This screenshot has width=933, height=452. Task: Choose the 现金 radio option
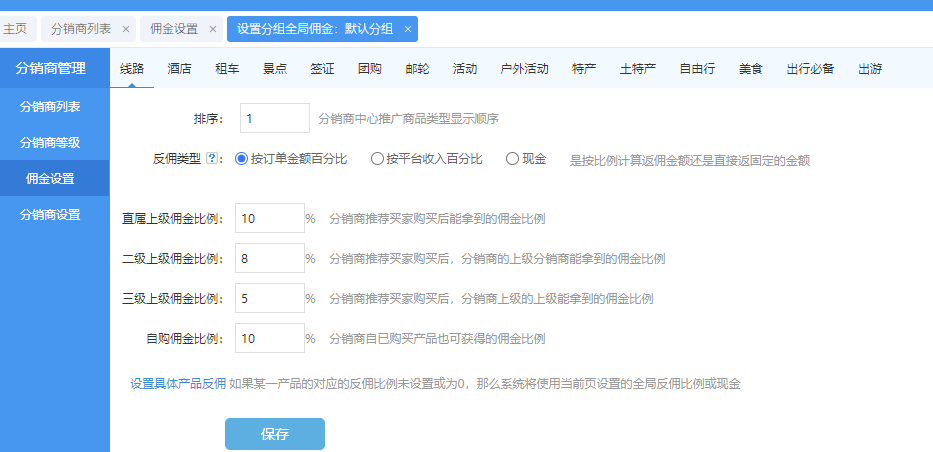[512, 159]
